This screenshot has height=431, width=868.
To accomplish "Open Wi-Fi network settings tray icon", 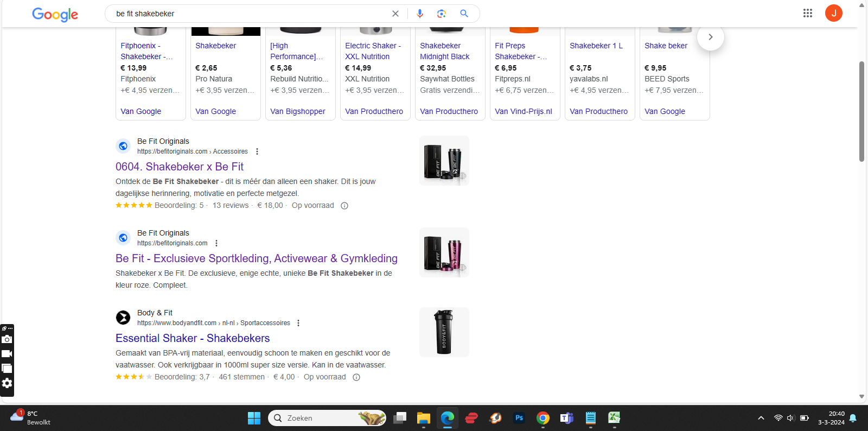I will (x=778, y=418).
